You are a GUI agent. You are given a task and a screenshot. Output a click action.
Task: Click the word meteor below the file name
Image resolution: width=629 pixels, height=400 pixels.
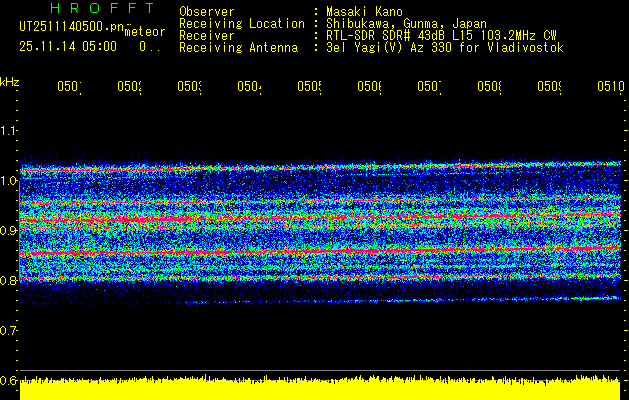coord(145,32)
